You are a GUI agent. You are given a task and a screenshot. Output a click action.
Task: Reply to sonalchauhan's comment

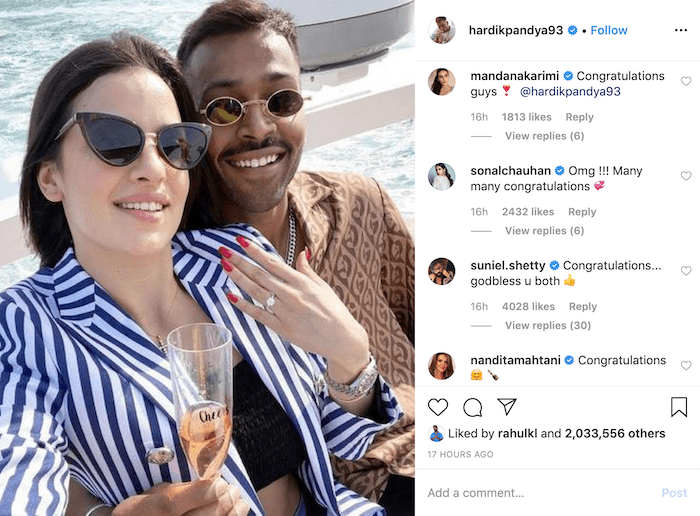(582, 212)
